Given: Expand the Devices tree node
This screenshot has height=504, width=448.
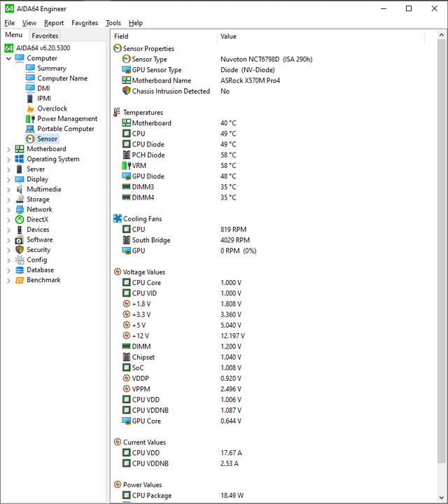Looking at the screenshot, I should pos(9,230).
